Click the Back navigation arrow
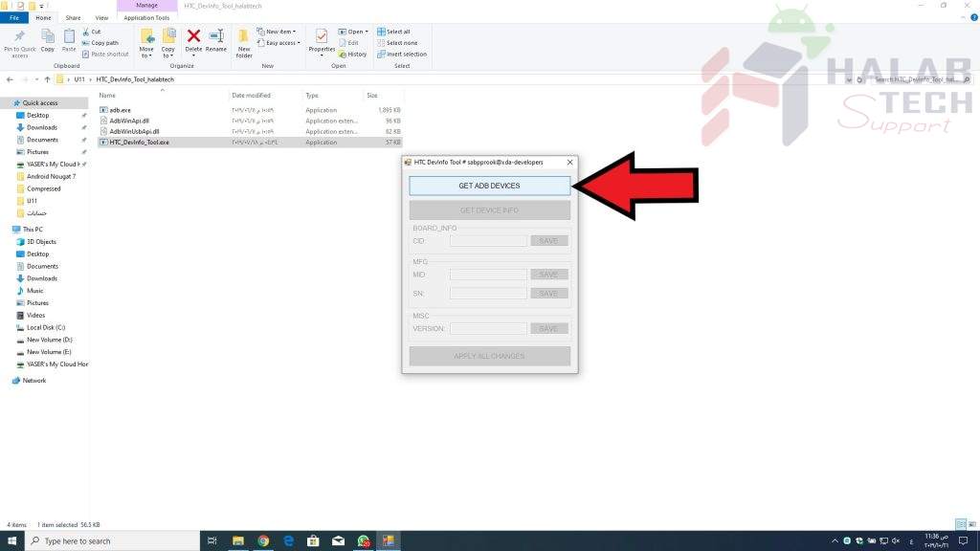Image resolution: width=980 pixels, height=551 pixels. click(x=10, y=79)
